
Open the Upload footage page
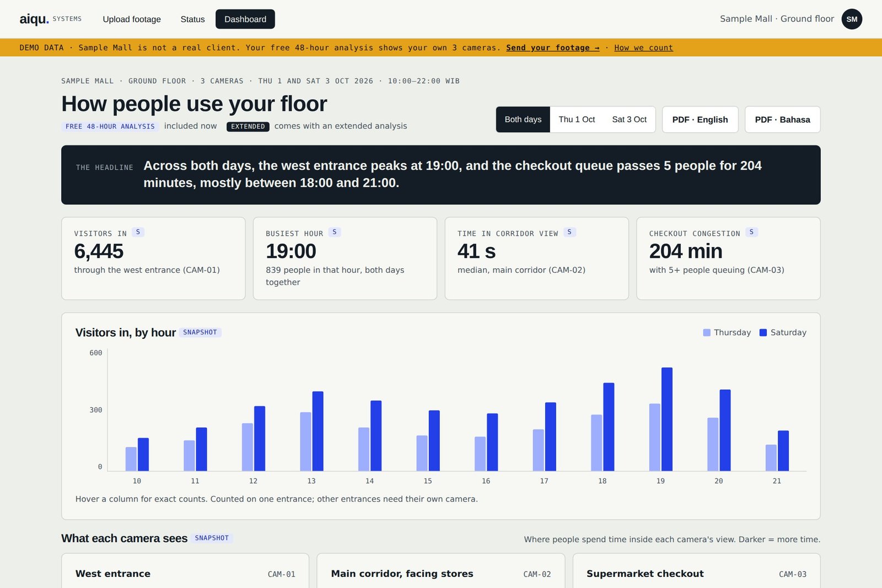pyautogui.click(x=132, y=19)
